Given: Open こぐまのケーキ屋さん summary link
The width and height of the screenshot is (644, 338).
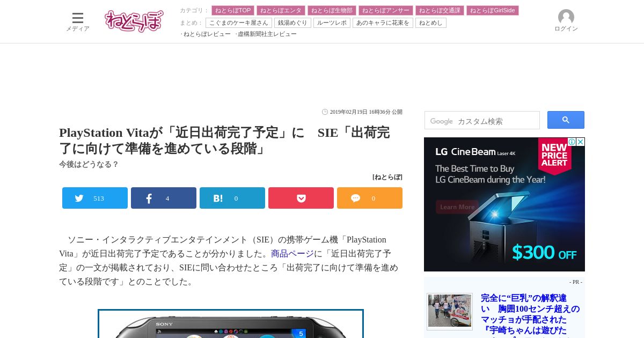Looking at the screenshot, I should 239,23.
